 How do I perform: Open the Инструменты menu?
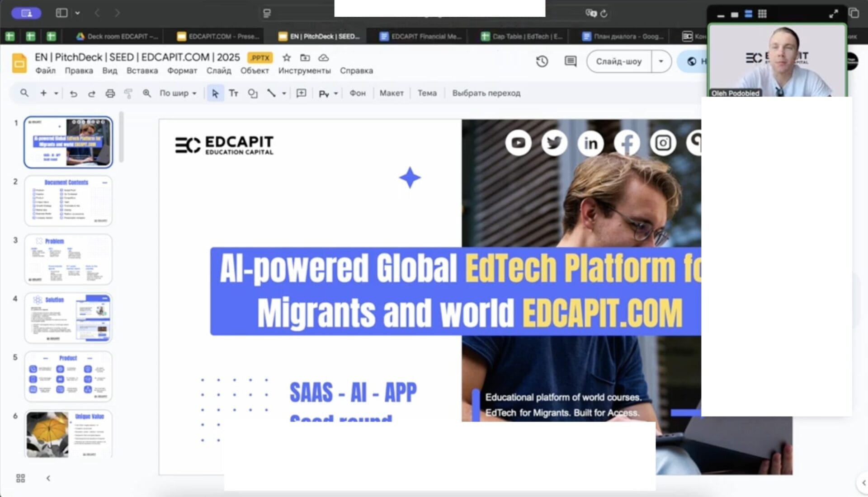coord(304,71)
